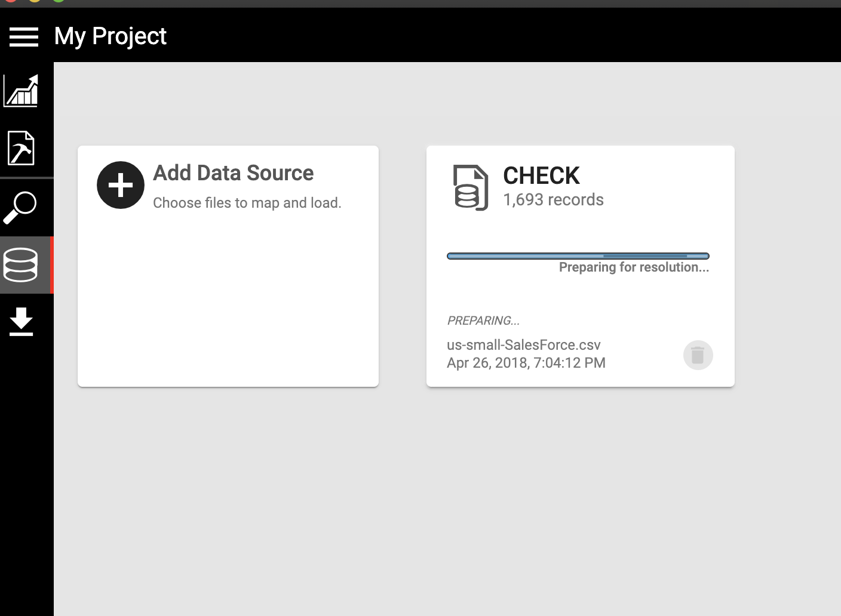841x616 pixels.
Task: Click the plus icon to add data source
Action: (121, 185)
